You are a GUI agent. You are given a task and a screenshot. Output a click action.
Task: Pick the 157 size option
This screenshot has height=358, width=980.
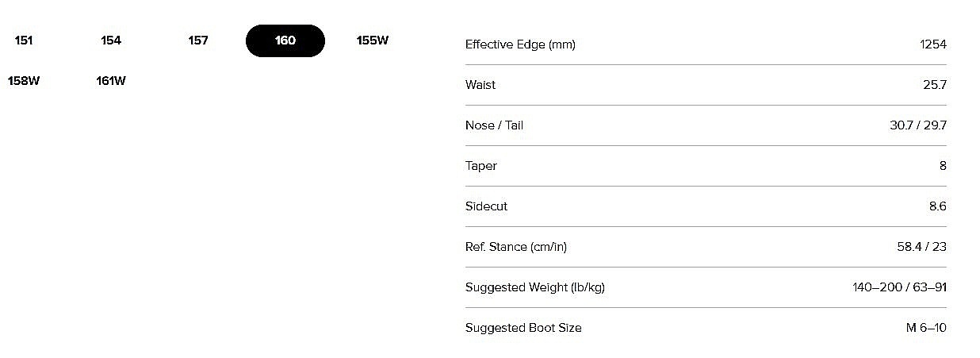[198, 40]
